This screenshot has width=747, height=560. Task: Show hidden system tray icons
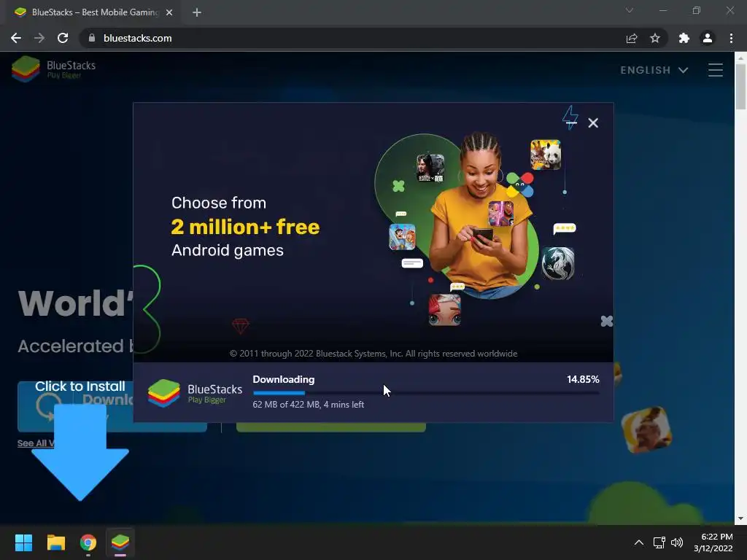639,542
